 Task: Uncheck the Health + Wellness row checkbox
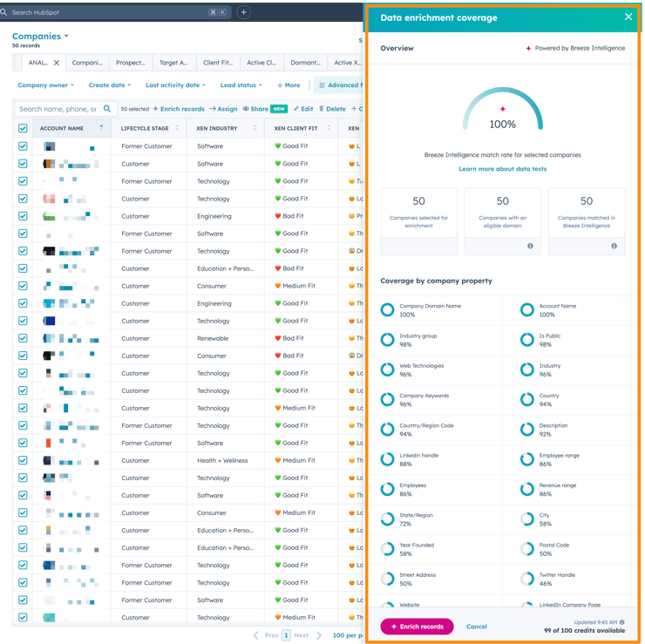(23, 460)
